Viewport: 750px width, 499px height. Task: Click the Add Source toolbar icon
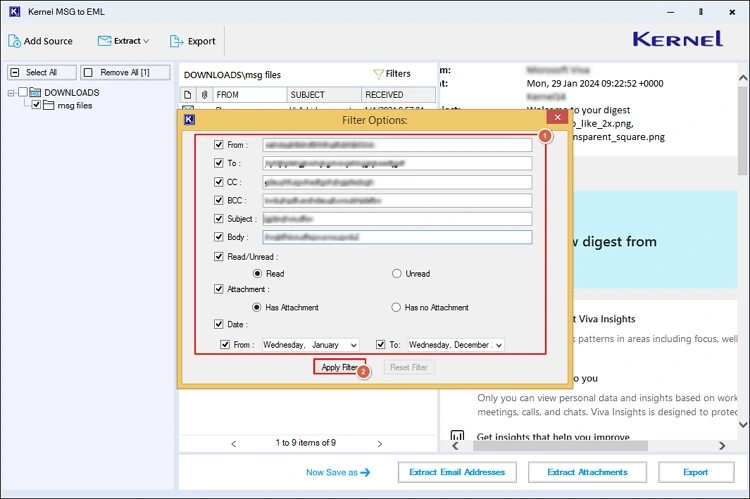point(14,41)
